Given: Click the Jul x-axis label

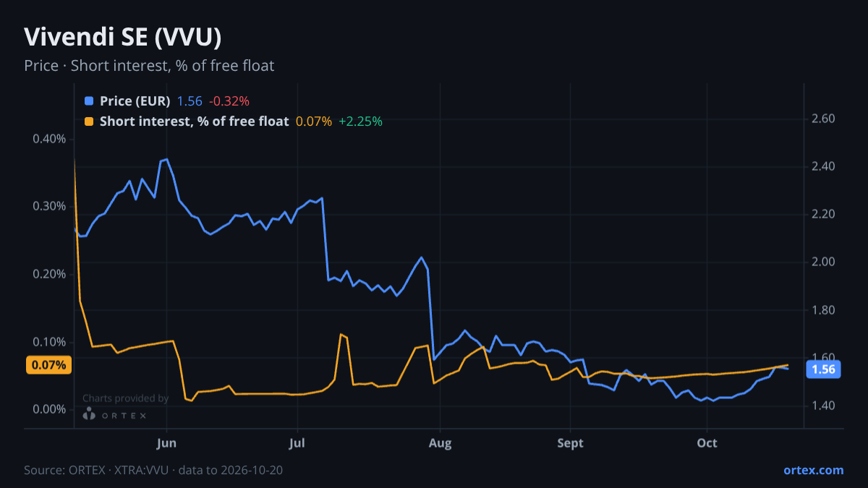Looking at the screenshot, I should click(297, 443).
